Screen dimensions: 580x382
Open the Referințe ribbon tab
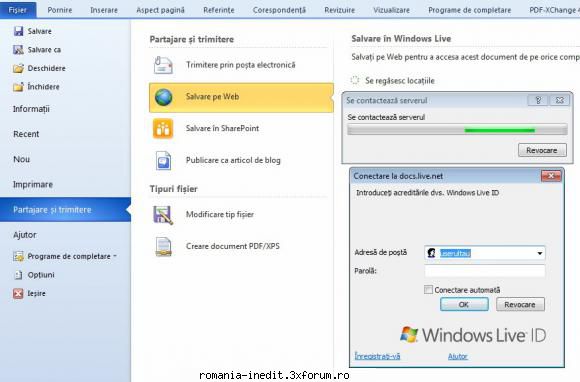(x=219, y=10)
